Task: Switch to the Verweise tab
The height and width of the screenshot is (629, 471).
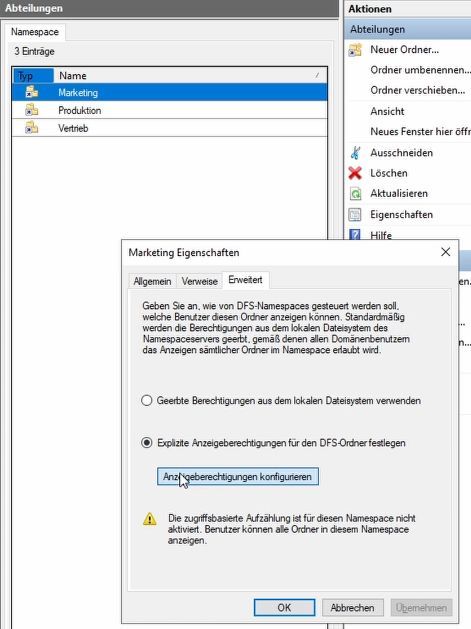Action: point(199,281)
